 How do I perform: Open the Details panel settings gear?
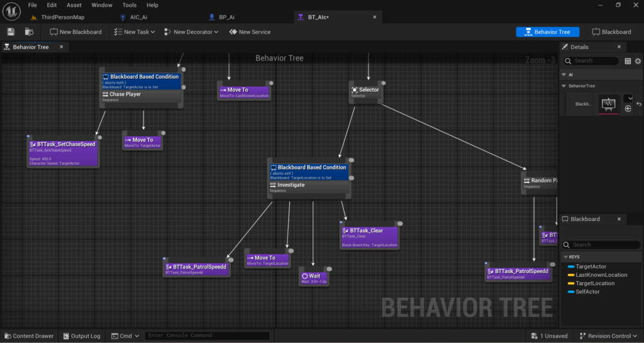point(638,61)
